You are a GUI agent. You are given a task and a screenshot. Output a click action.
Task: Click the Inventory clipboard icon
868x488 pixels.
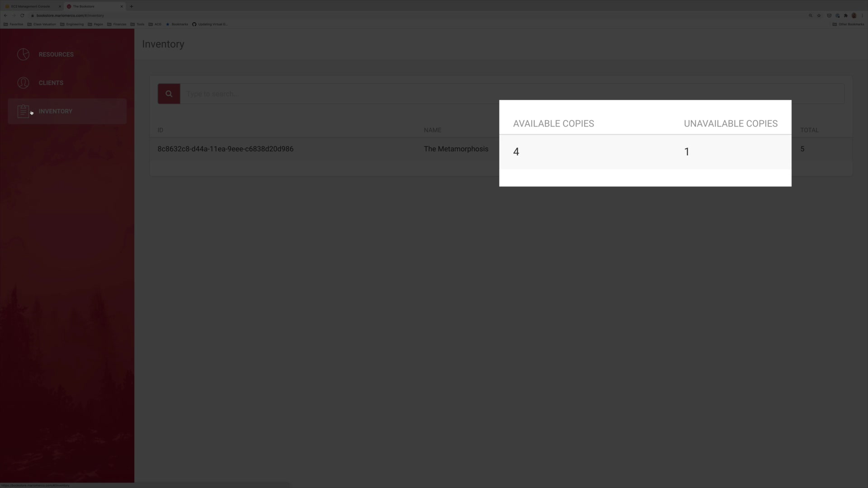click(23, 111)
